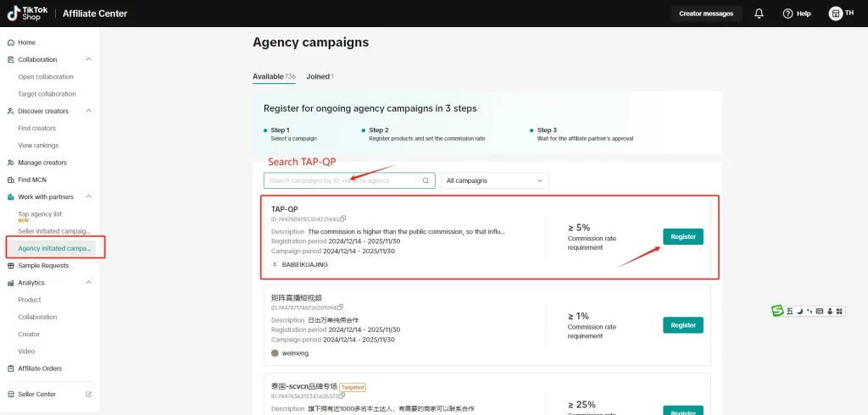Open Analytics Video page
Viewport: 868px width, 415px height.
26,351
